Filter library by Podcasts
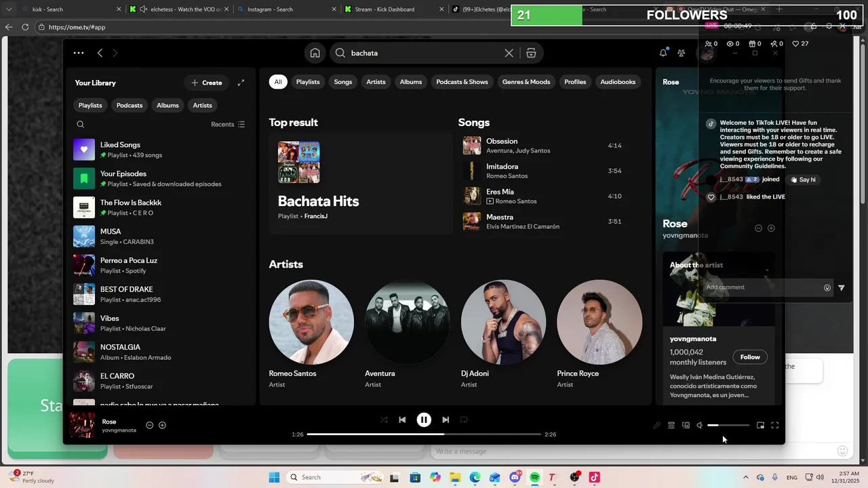This screenshot has width=868, height=488. tap(130, 105)
